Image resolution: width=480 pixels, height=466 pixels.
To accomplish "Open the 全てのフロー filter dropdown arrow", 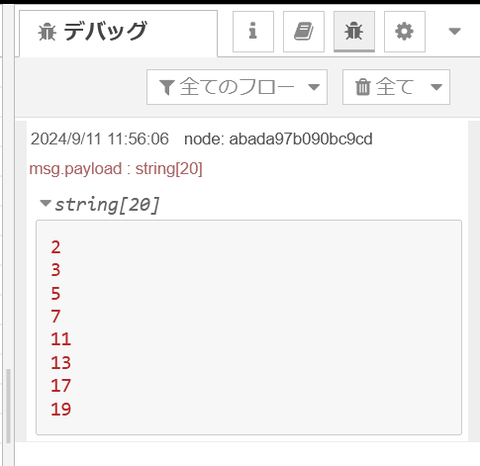I will click(314, 87).
